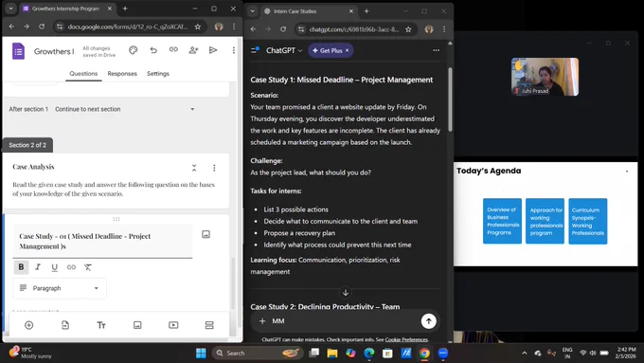The width and height of the screenshot is (644, 363).
Task: Toggle underline formatting on question title
Action: [x=54, y=267]
